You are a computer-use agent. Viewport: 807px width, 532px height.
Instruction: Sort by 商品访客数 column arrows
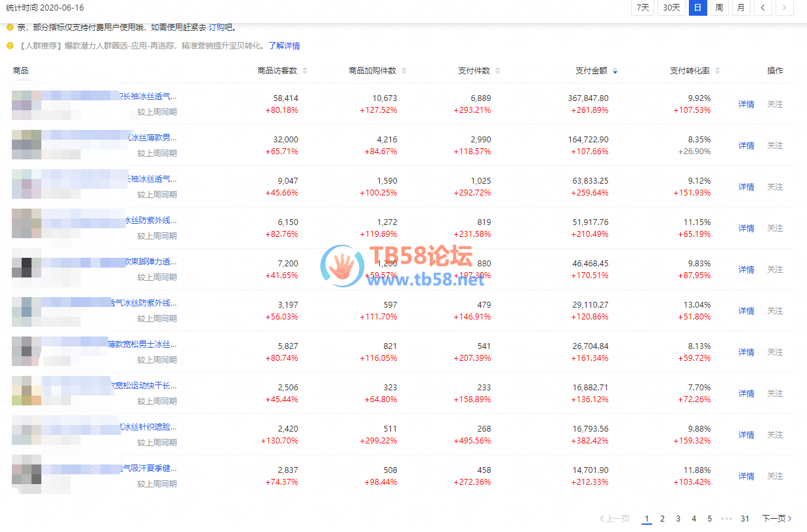[304, 71]
